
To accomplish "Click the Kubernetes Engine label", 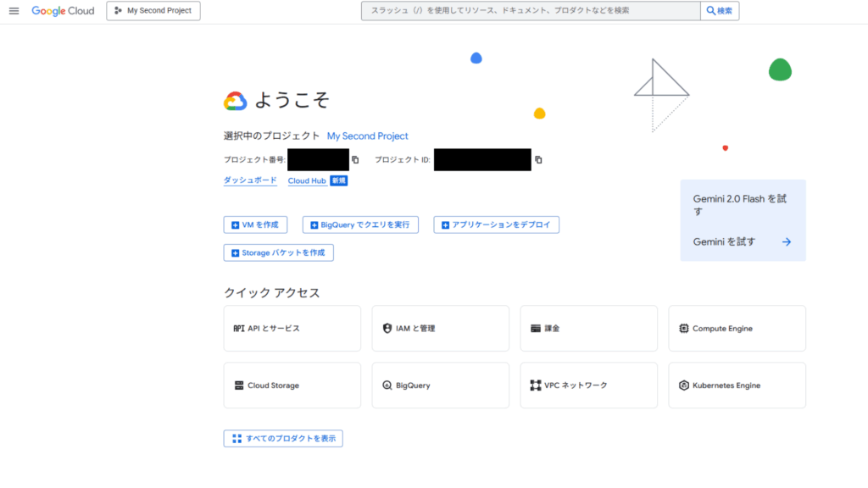I will click(726, 385).
